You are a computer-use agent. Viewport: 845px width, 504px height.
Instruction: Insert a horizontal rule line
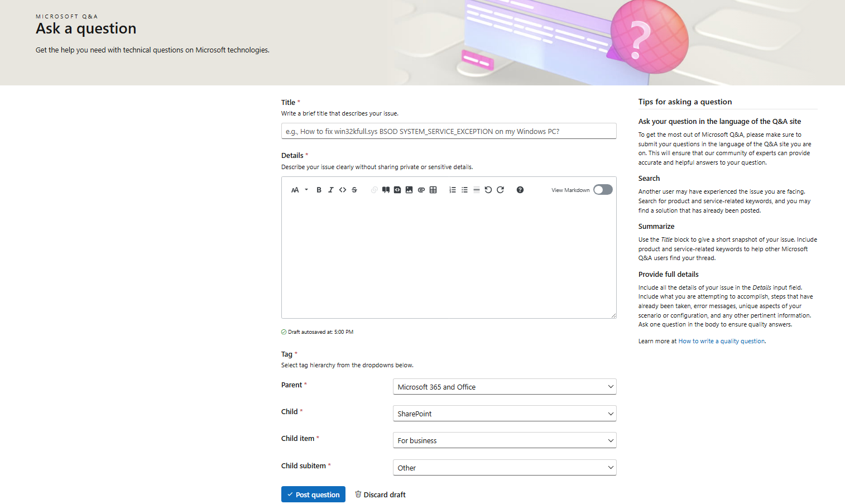click(477, 190)
